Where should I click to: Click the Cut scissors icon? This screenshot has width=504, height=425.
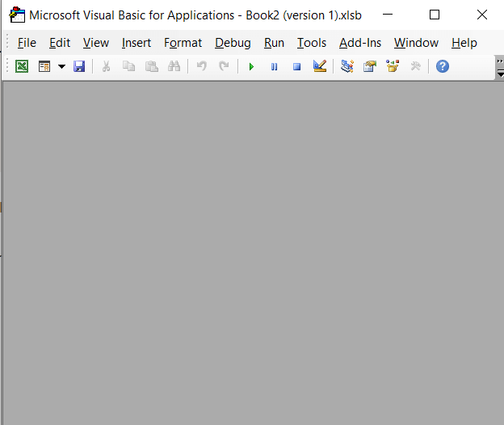[x=106, y=66]
